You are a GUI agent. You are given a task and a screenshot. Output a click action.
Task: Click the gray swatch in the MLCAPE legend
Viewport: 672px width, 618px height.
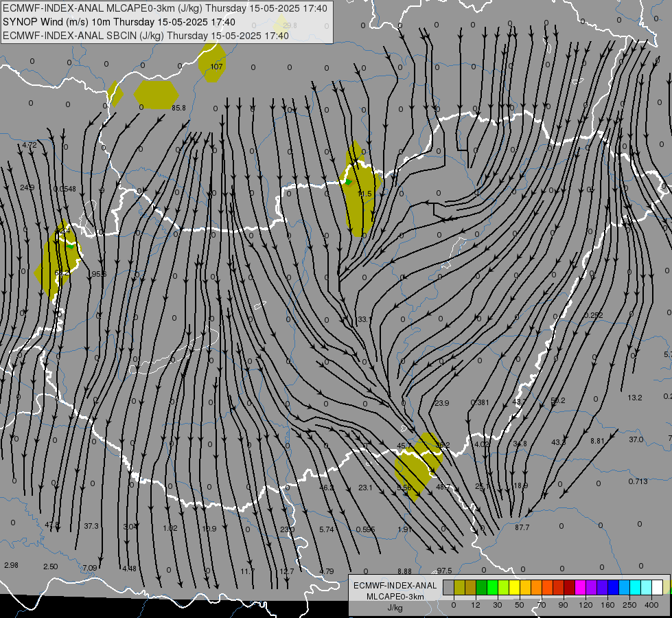pyautogui.click(x=448, y=588)
